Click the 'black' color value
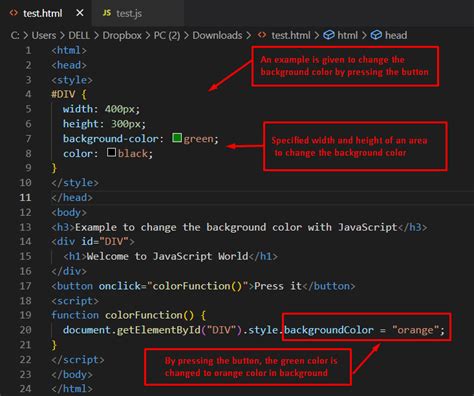This screenshot has width=474, height=396. tap(133, 153)
